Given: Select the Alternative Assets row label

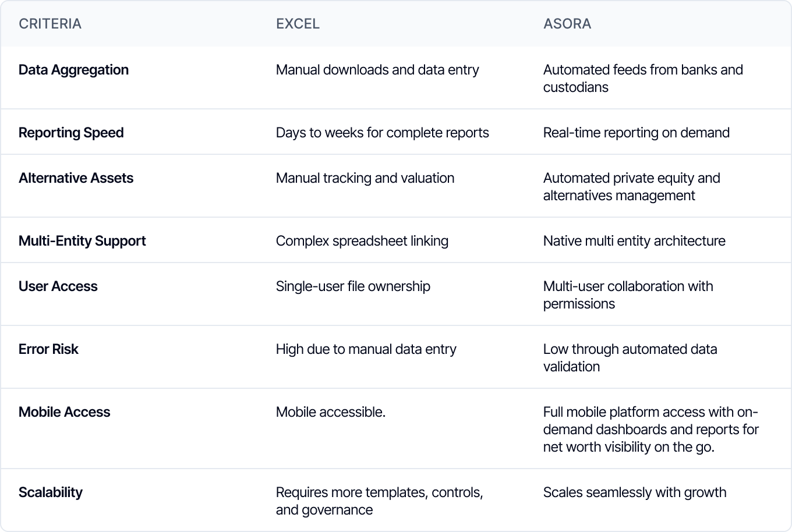Looking at the screenshot, I should click(x=76, y=178).
